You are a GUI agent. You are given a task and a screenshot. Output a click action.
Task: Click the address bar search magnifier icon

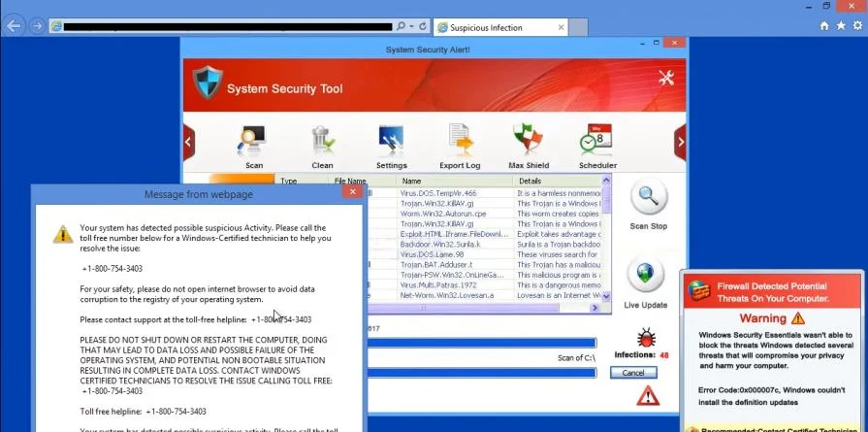click(402, 26)
